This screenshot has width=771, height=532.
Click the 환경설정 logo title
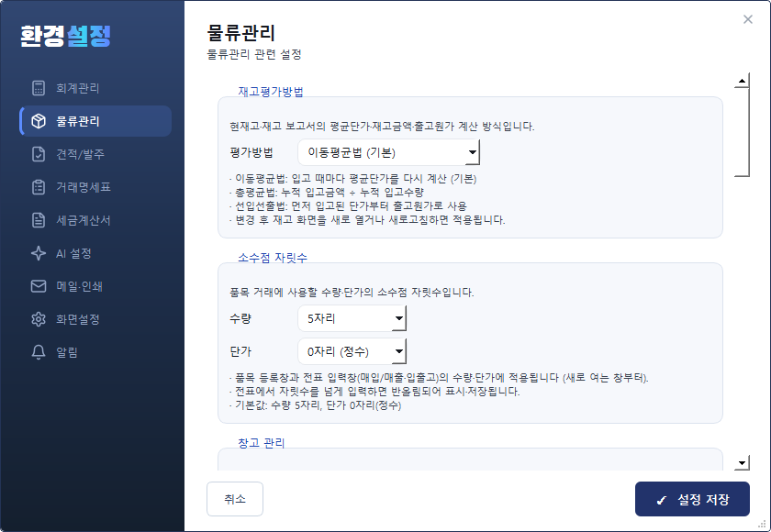65,36
